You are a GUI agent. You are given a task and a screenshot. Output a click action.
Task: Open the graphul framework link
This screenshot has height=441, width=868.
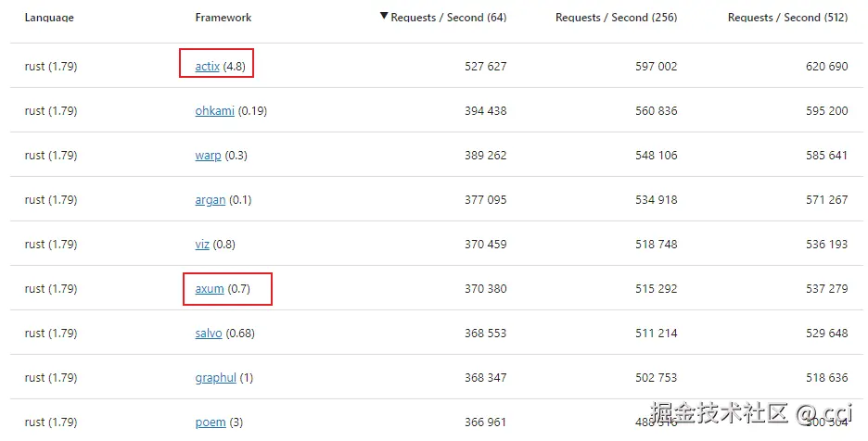pos(216,377)
